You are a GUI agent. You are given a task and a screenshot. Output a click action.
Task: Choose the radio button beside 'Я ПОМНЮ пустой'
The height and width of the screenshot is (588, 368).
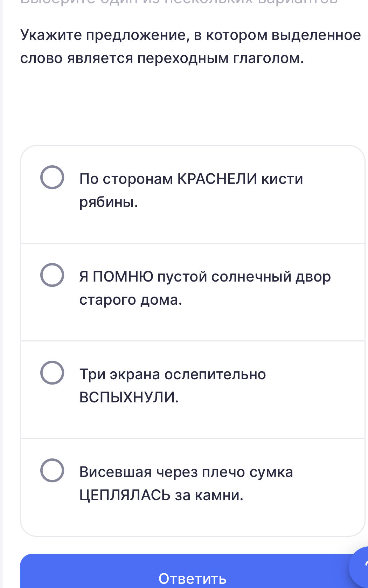[52, 275]
